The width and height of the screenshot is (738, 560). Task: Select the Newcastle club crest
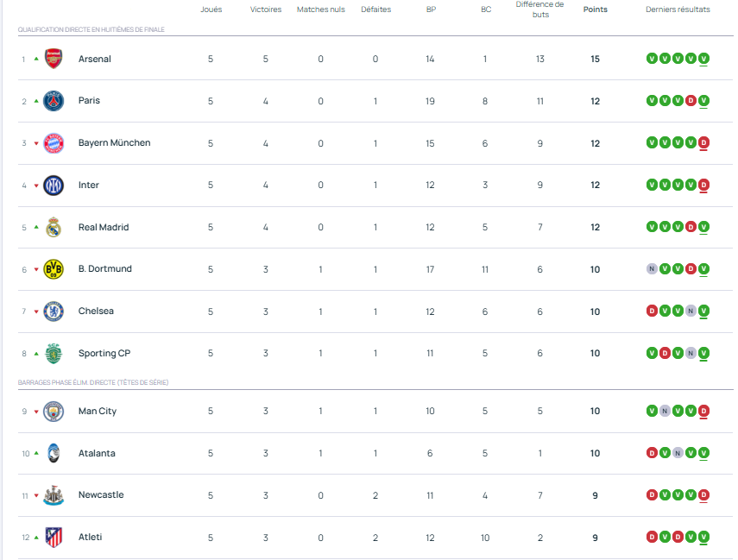pos(54,495)
